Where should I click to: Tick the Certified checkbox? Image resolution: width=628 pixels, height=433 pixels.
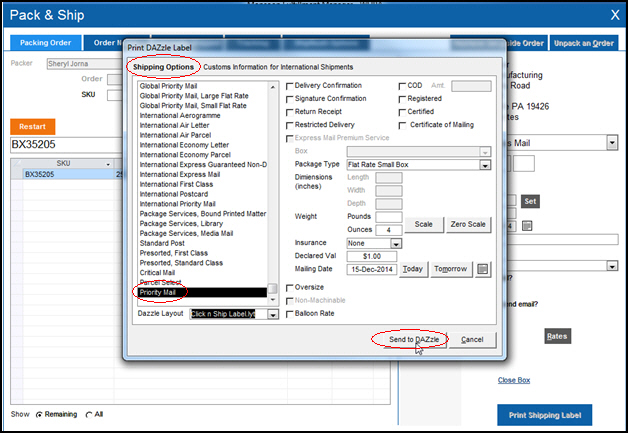pyautogui.click(x=402, y=113)
